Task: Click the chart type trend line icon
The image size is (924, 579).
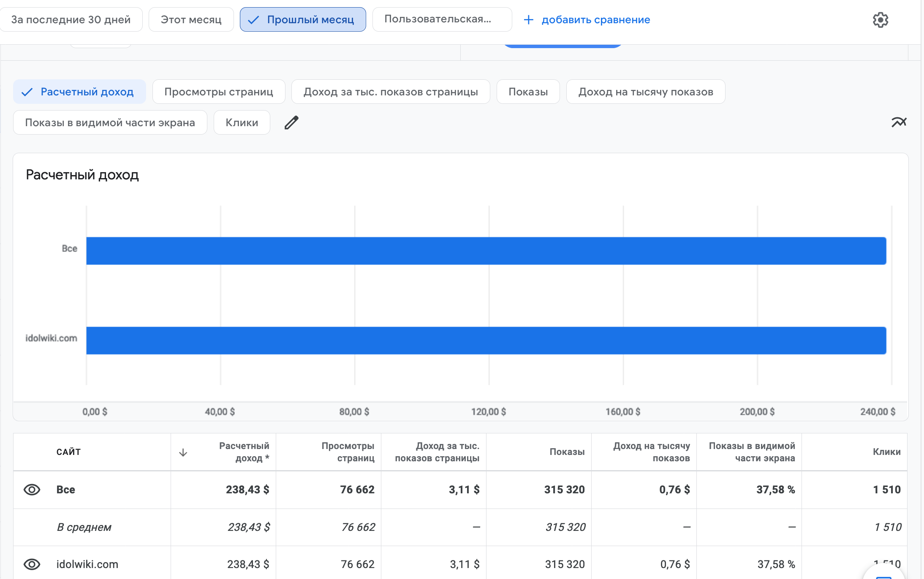Action: [x=899, y=122]
